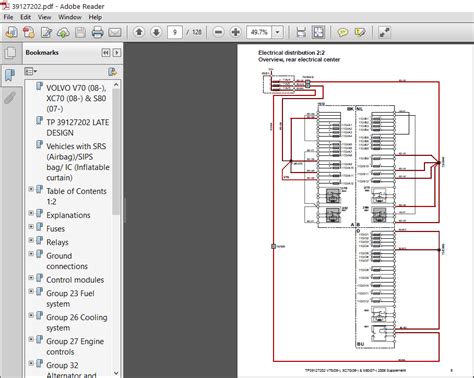Viewport: 474px width, 378px height.
Task: Open the zoom percentage dropdown arrow
Action: click(x=277, y=32)
